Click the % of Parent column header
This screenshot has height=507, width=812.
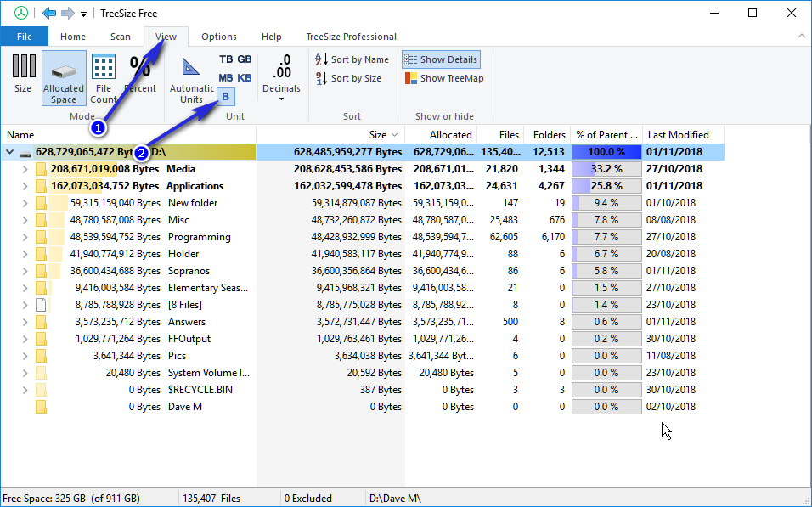[x=606, y=135]
